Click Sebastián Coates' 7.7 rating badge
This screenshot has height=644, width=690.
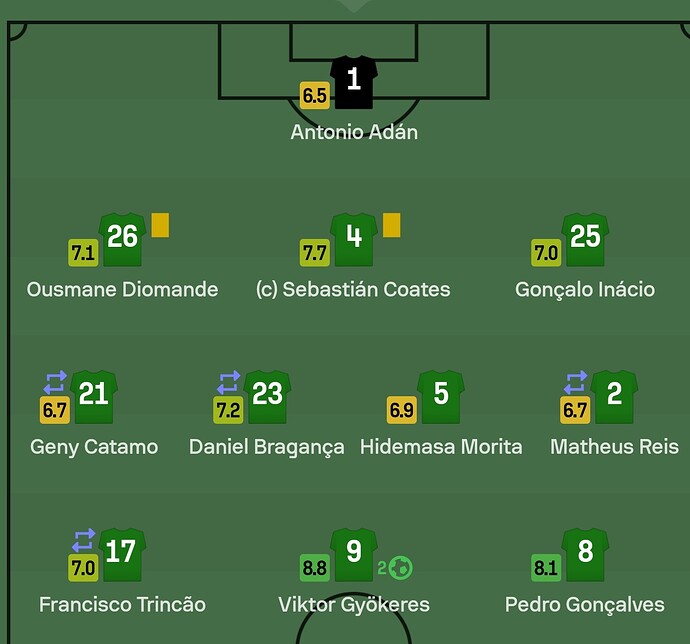click(x=315, y=253)
